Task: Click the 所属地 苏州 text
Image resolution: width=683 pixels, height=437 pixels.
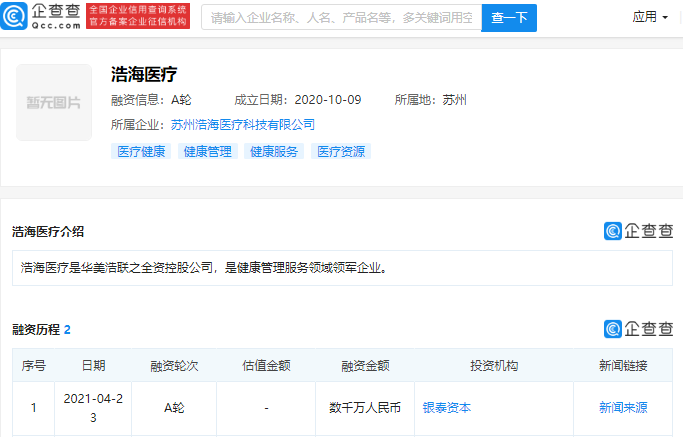Action: [430, 100]
